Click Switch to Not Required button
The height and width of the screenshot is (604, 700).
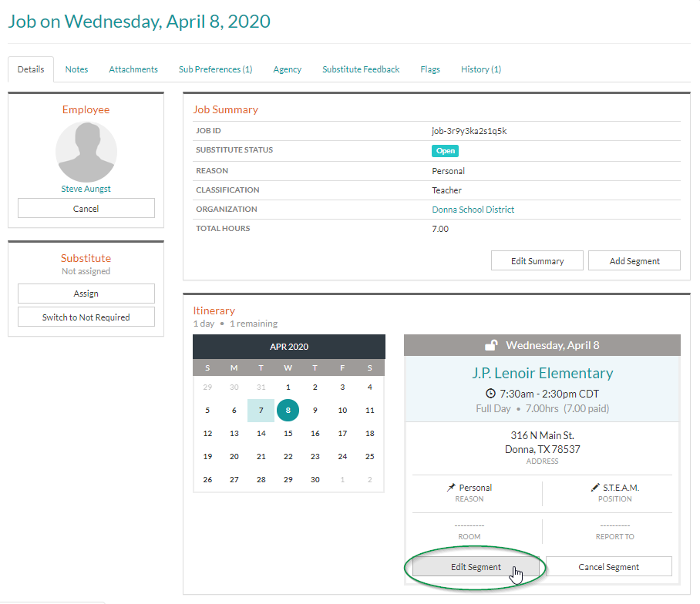point(86,317)
